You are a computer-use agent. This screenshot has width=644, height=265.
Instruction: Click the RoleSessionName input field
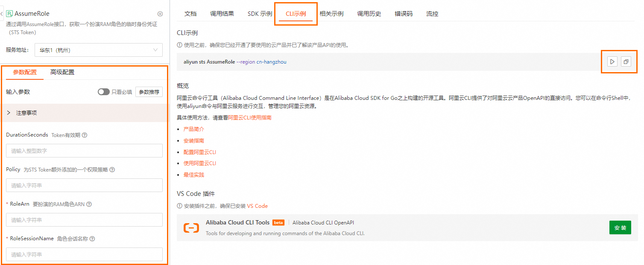(84, 254)
